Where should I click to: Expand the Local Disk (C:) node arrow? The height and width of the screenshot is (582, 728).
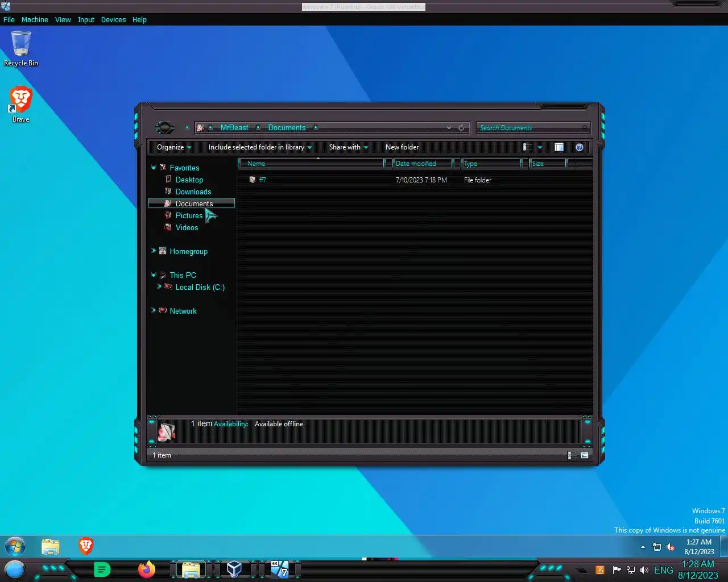point(159,286)
